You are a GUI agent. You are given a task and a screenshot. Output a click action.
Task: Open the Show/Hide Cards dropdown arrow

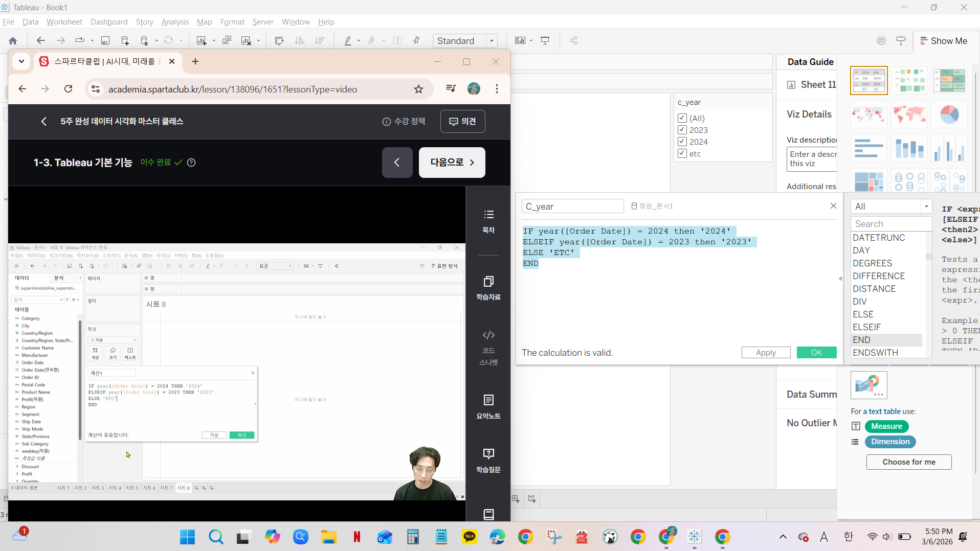[x=531, y=41]
